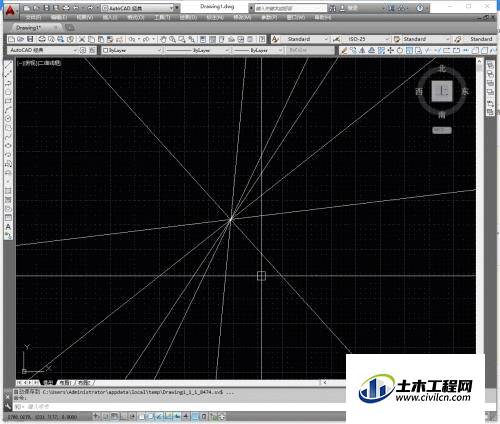Select the Multiline Text A tool on left toolbar
The image size is (500, 424).
8,227
